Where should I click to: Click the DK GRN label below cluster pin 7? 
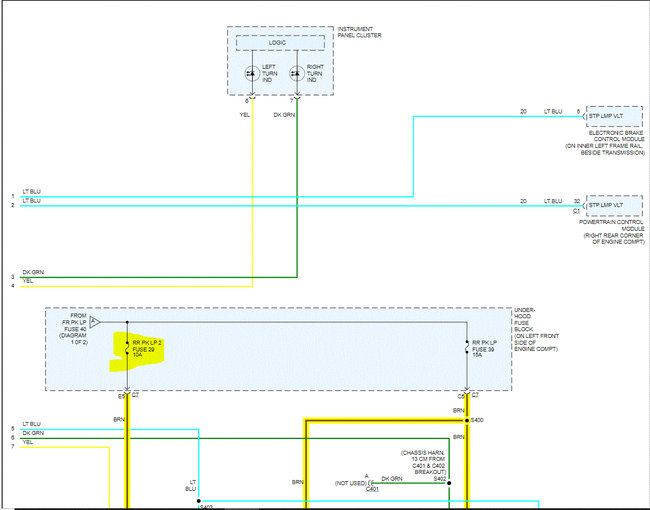coord(284,115)
